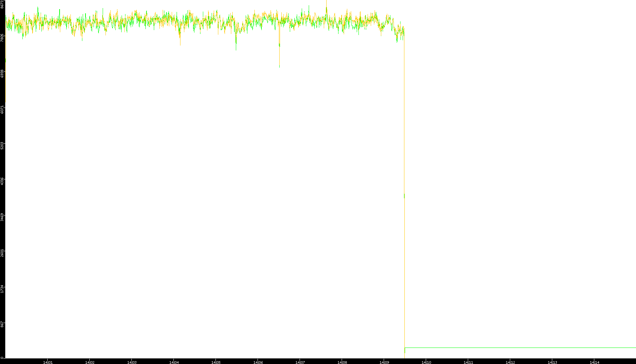Select the 14:10 time axis label
The width and height of the screenshot is (636, 364).
[x=426, y=362]
